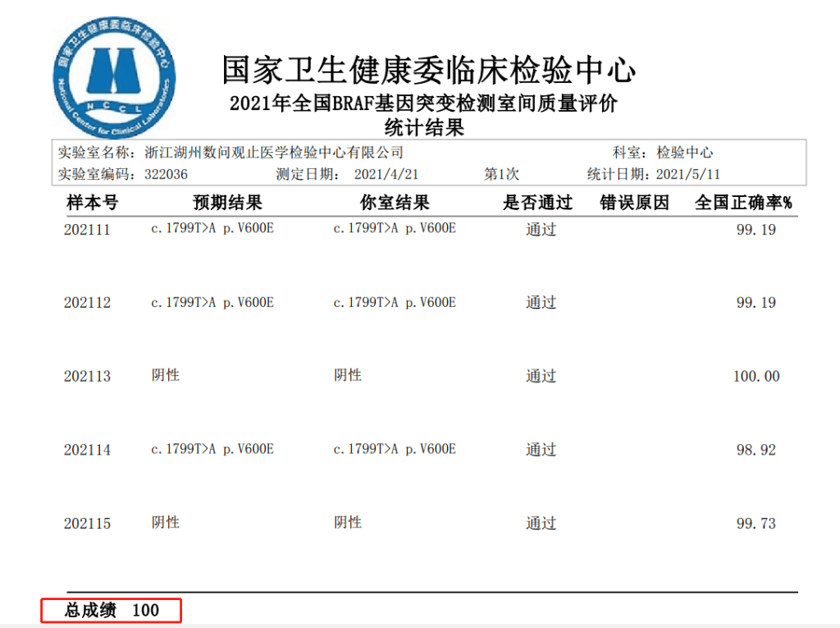This screenshot has height=628, width=840.
Task: Click the 错误原因 column header
Action: coord(634,203)
